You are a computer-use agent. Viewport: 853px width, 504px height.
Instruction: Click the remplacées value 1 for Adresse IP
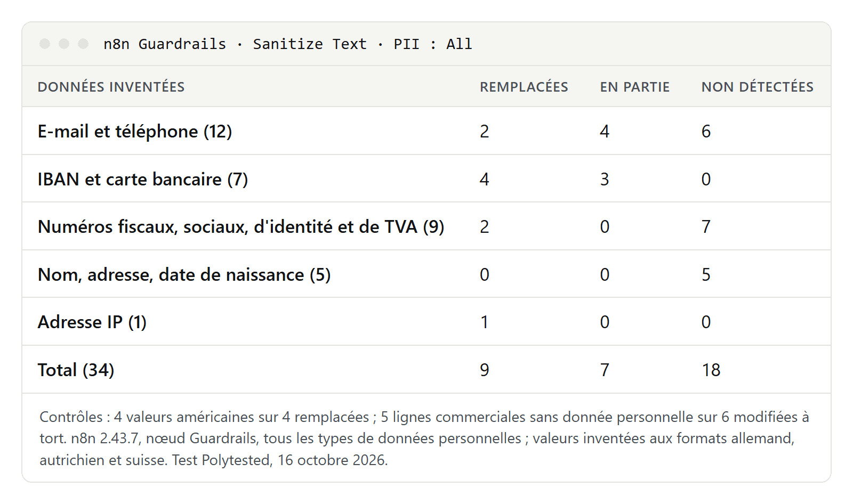[x=484, y=322]
